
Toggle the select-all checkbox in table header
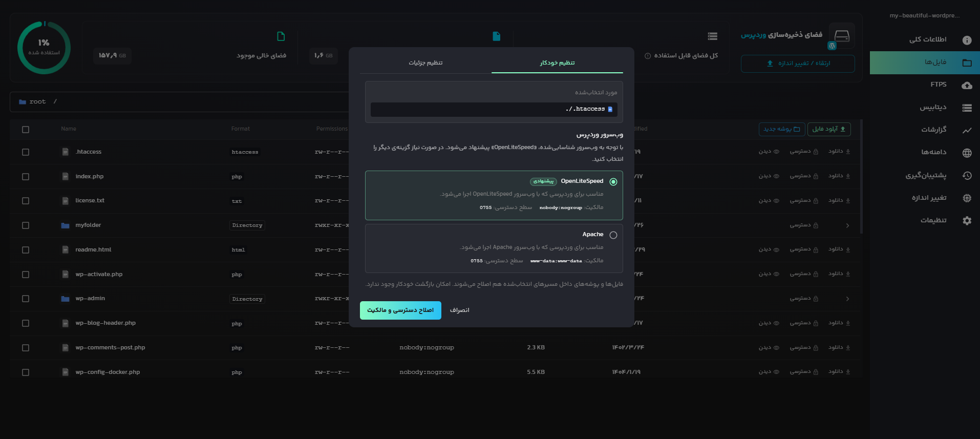[x=26, y=130]
